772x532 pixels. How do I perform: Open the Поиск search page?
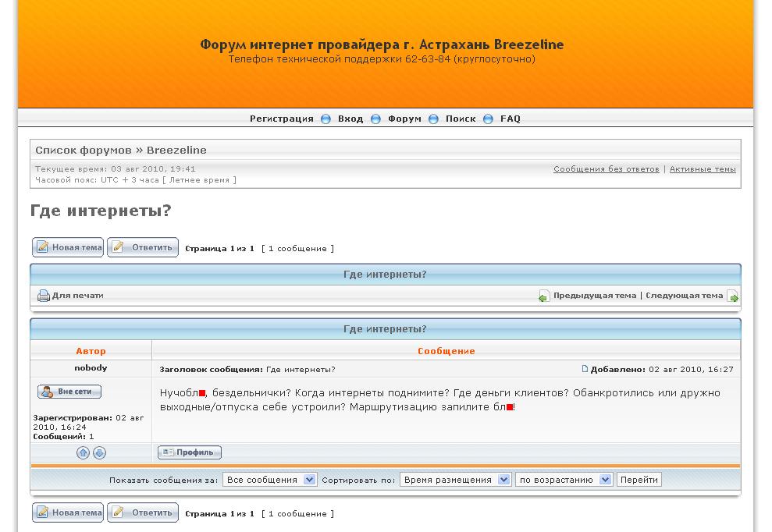coord(461,119)
